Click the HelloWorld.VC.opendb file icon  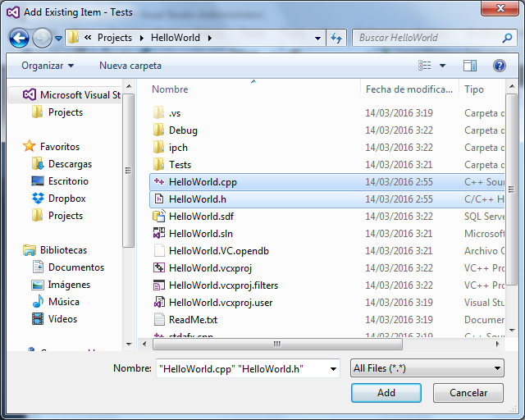[x=159, y=250]
